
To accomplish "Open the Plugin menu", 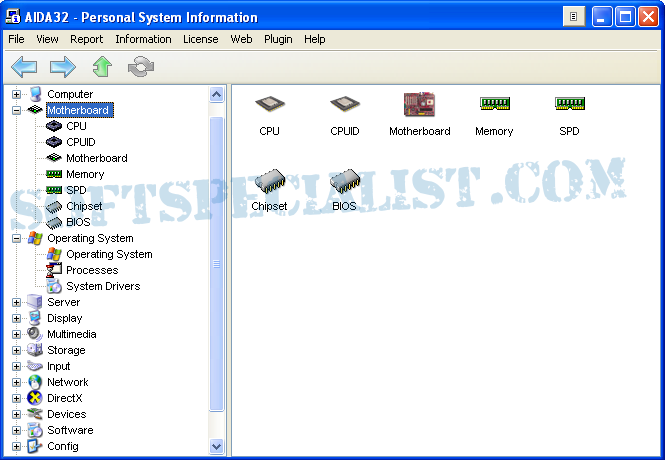I will point(278,39).
